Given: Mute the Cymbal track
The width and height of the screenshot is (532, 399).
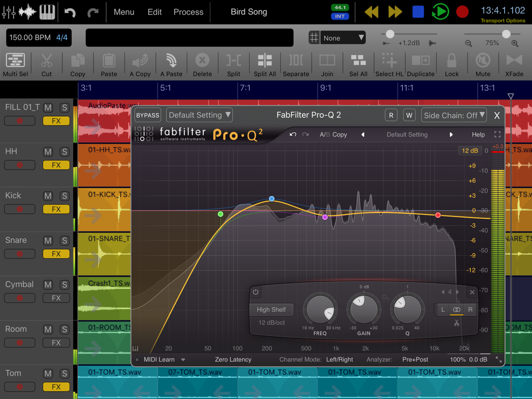Looking at the screenshot, I should 48,285.
